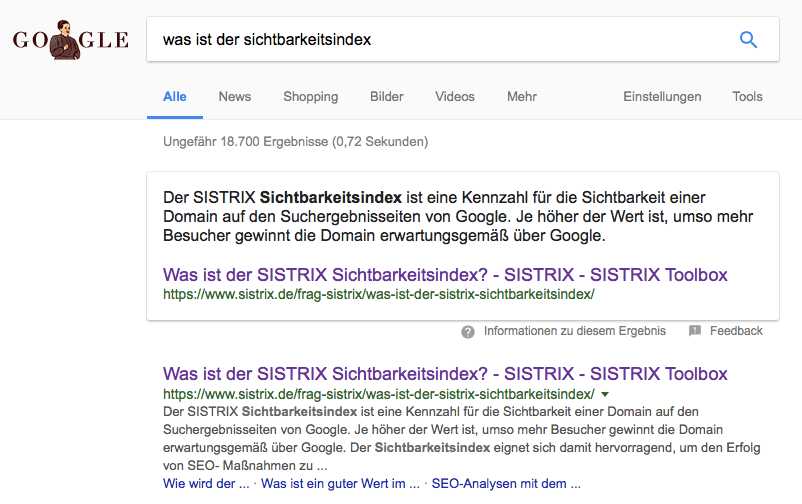Click the 'Ungefähr 18.700 Ergebnisse' text
Viewport: 802px width, 504px height.
coord(296,142)
